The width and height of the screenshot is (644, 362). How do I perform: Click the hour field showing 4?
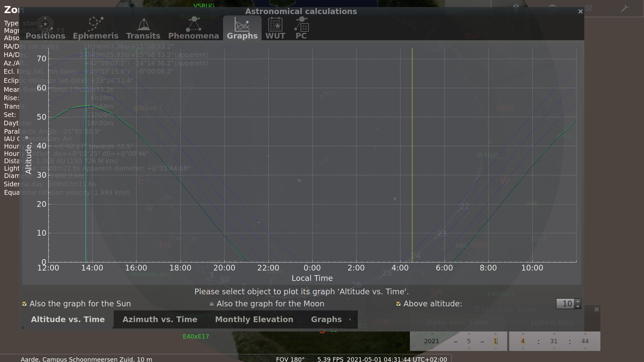tap(523, 341)
